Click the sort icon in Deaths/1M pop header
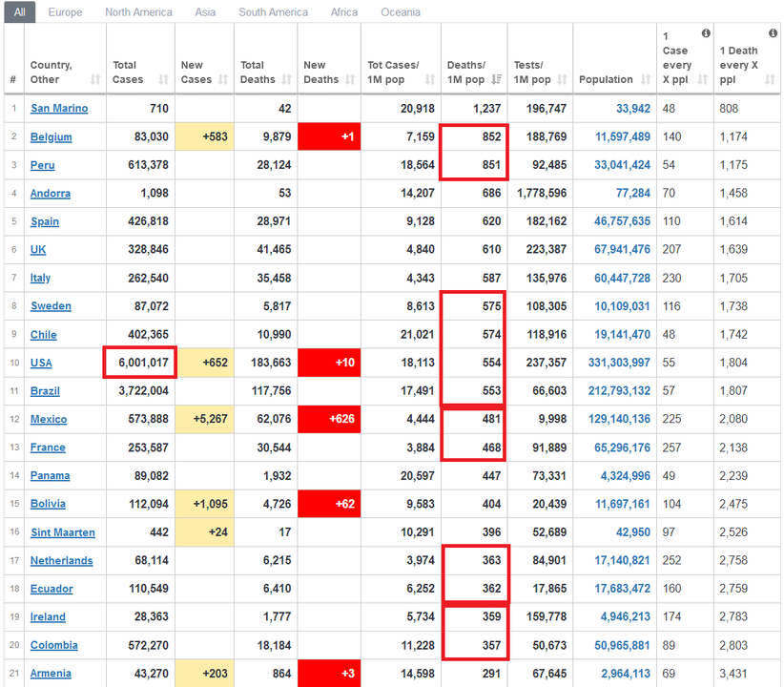Viewport: 784px width, 687px height. (499, 79)
